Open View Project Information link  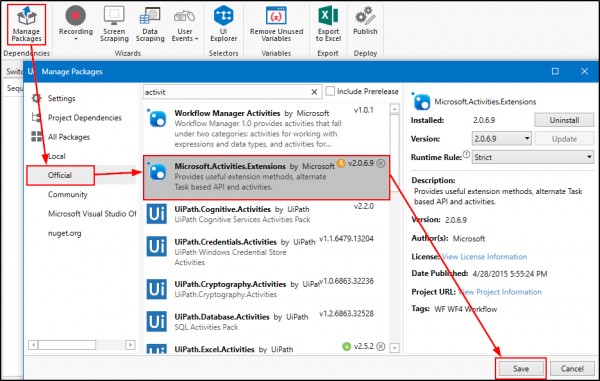point(500,292)
